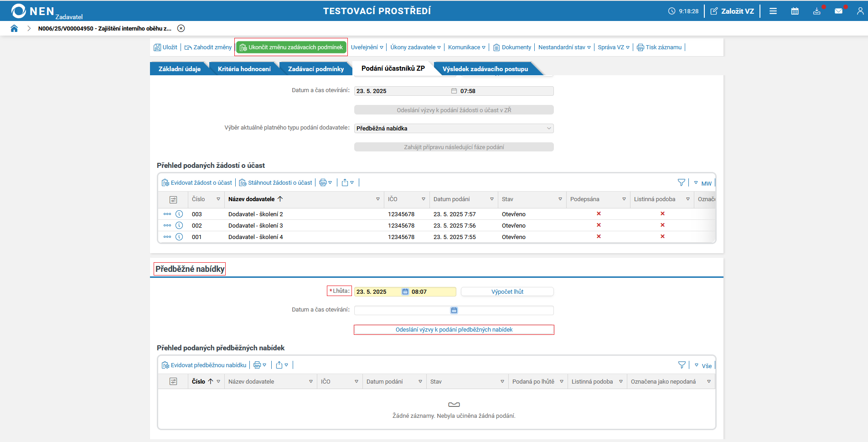Click the clock showing 9:18:28
This screenshot has width=868, height=442.
(x=683, y=11)
